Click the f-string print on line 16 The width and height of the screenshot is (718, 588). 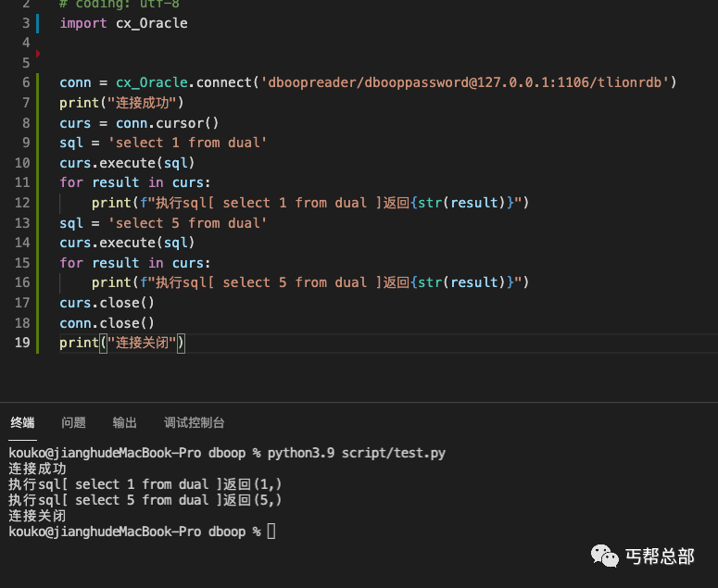click(x=310, y=282)
